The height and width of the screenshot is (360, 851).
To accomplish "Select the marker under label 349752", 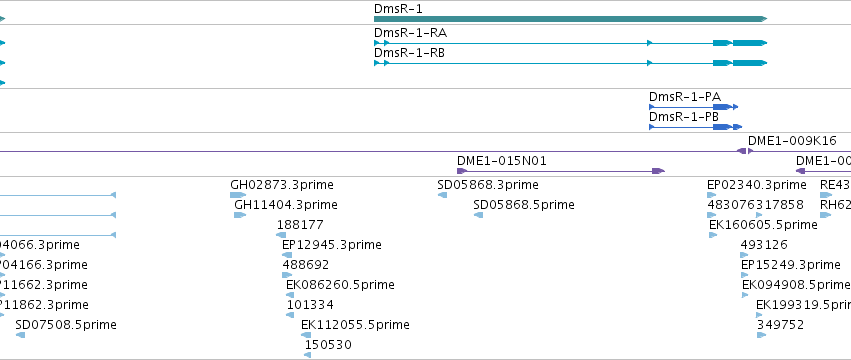I will [x=761, y=335].
